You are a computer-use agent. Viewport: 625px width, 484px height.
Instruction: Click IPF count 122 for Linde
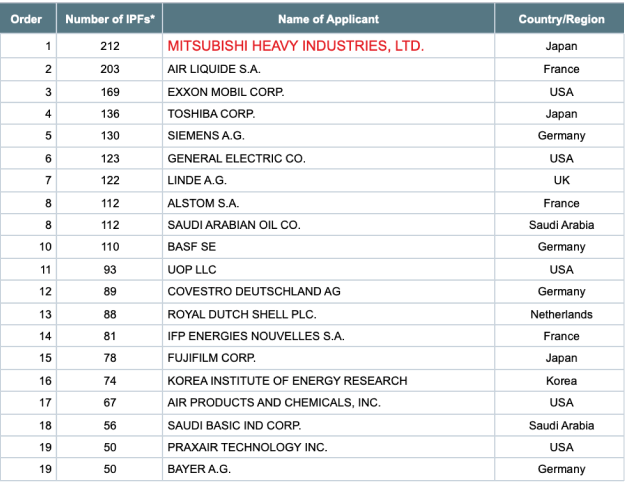point(110,180)
